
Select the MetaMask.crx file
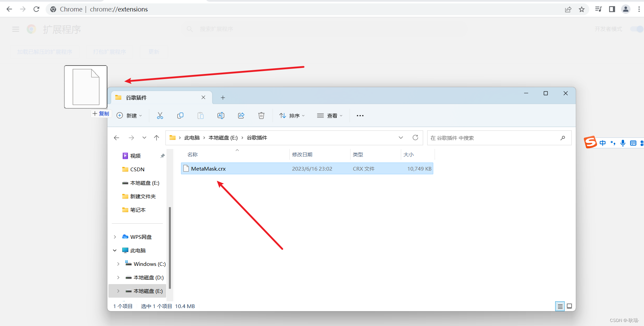tap(307, 169)
